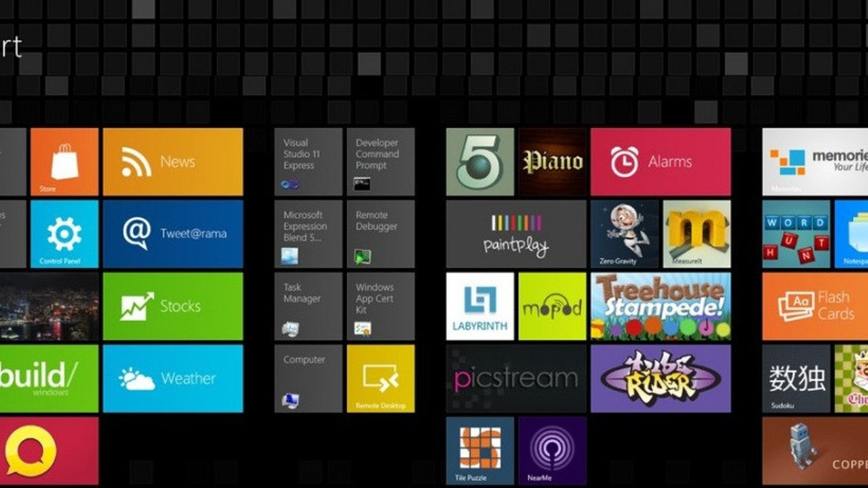Open the Zero Gravity game tile
Screen dimensions: 868x488
point(625,234)
